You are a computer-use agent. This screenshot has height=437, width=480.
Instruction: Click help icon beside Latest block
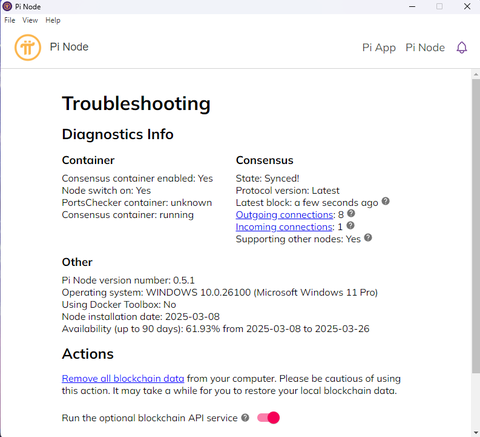tap(386, 201)
